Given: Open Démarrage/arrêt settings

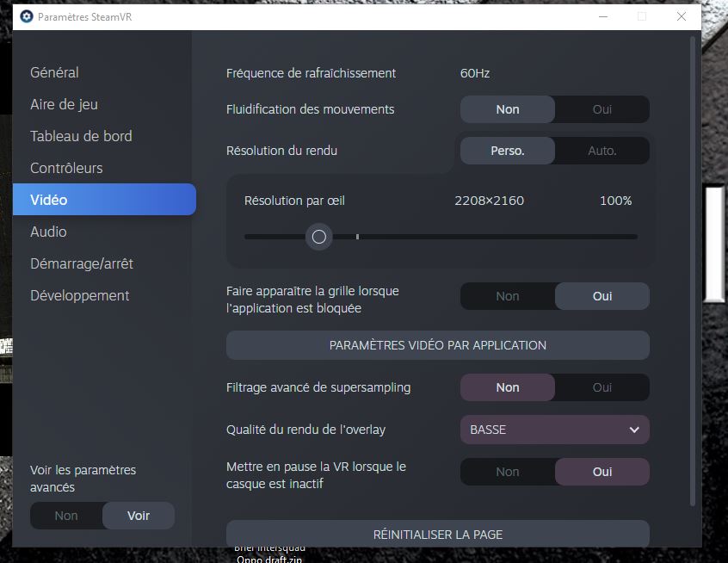Looking at the screenshot, I should click(82, 263).
